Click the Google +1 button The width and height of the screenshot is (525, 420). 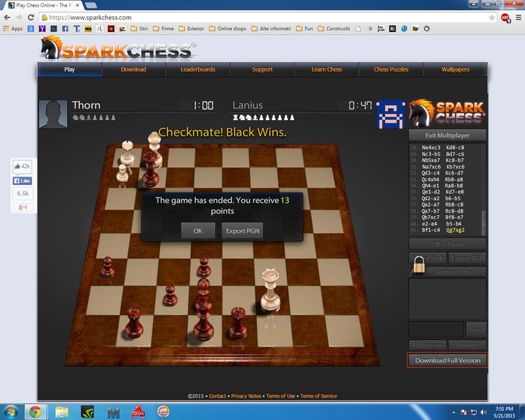[x=22, y=207]
